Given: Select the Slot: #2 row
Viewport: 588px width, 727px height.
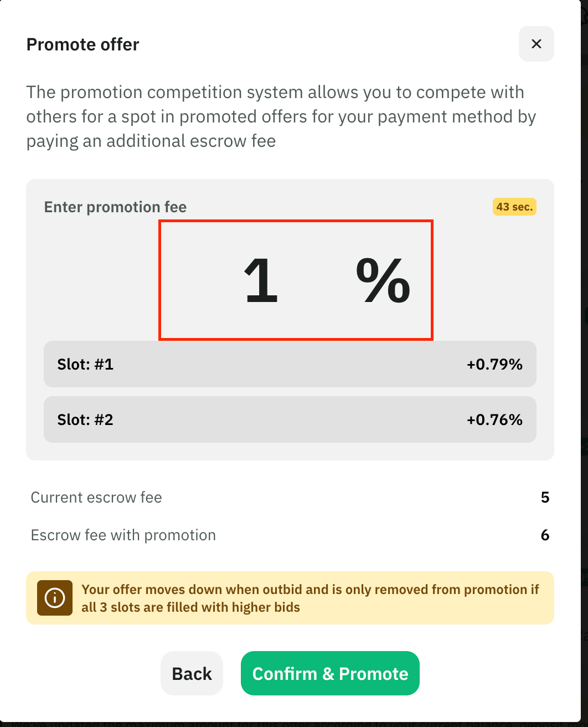Looking at the screenshot, I should 290,419.
